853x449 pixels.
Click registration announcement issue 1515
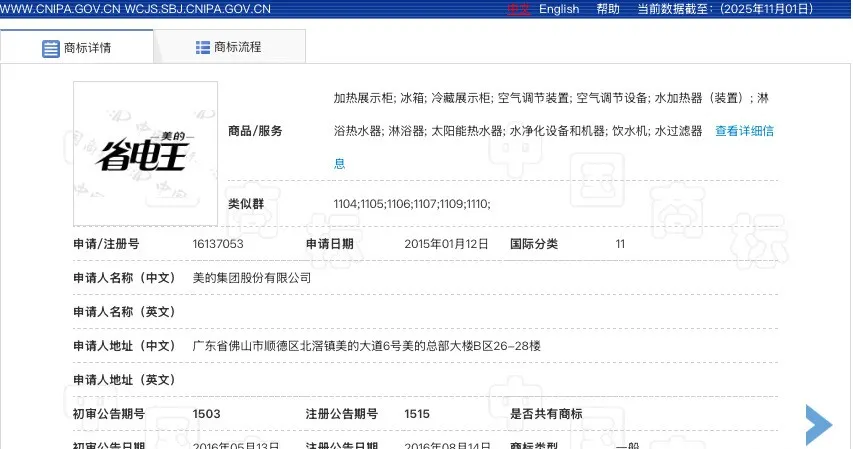click(x=417, y=414)
